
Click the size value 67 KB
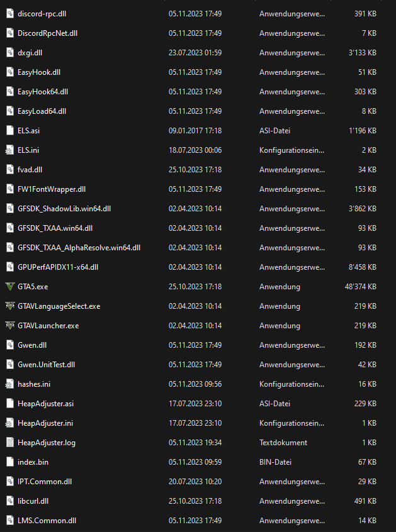tap(367, 462)
